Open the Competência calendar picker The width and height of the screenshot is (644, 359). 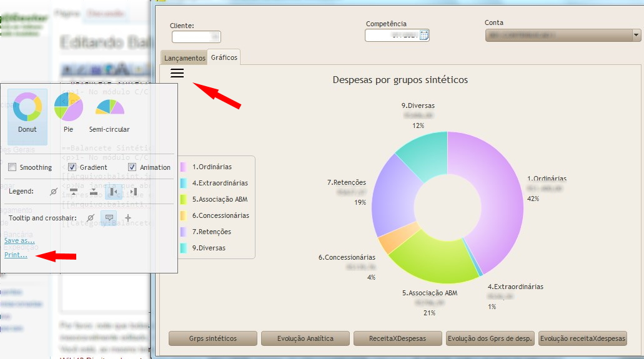coord(424,36)
